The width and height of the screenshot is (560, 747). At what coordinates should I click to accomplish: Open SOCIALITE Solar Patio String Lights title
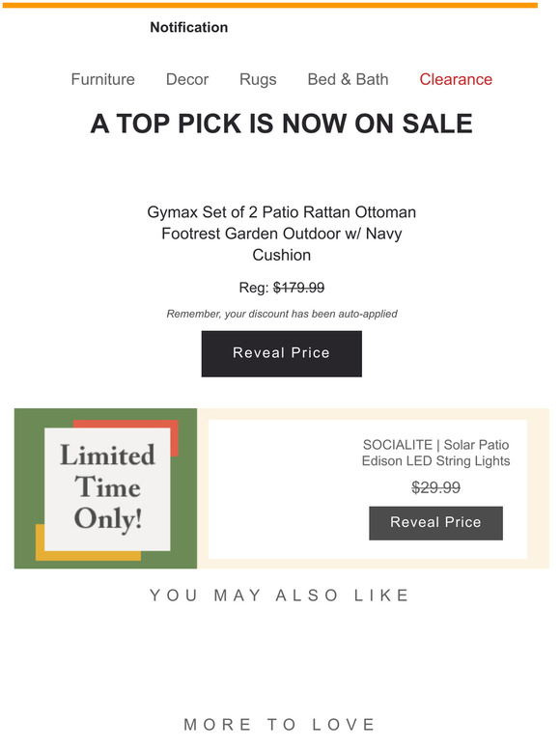[435, 453]
